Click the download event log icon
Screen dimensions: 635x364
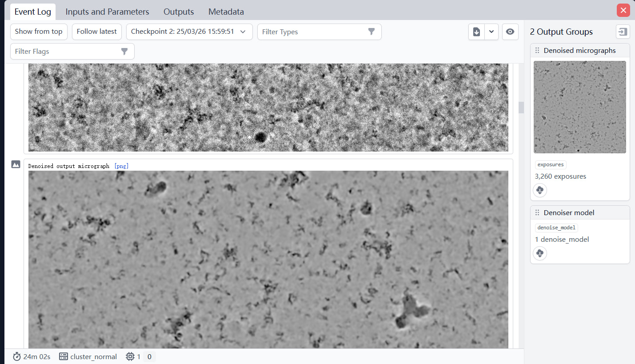[x=476, y=32]
